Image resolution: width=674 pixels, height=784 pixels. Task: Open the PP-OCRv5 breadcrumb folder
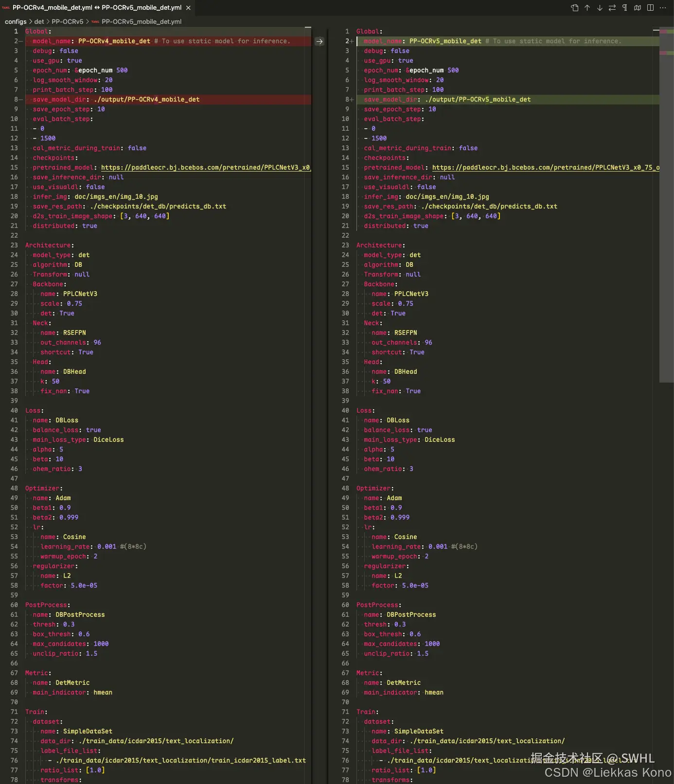(x=67, y=21)
